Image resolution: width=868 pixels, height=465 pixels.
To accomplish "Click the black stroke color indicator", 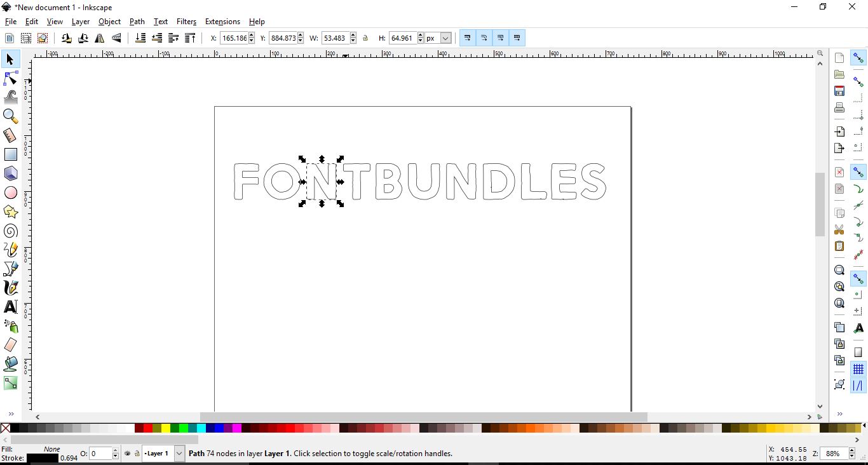I will tap(43, 458).
